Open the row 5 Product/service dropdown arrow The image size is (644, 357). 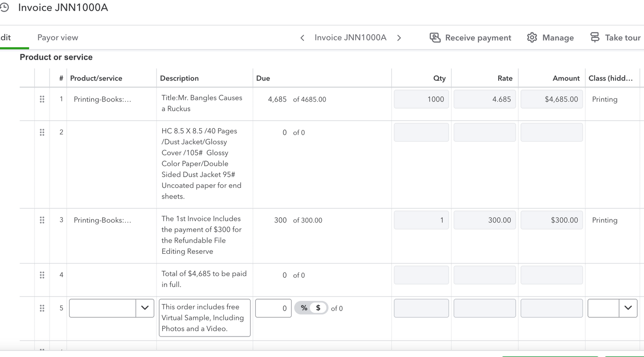(145, 308)
